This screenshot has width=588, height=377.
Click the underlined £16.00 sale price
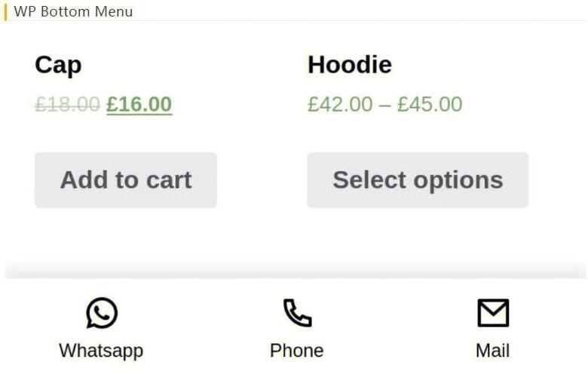[x=139, y=104]
